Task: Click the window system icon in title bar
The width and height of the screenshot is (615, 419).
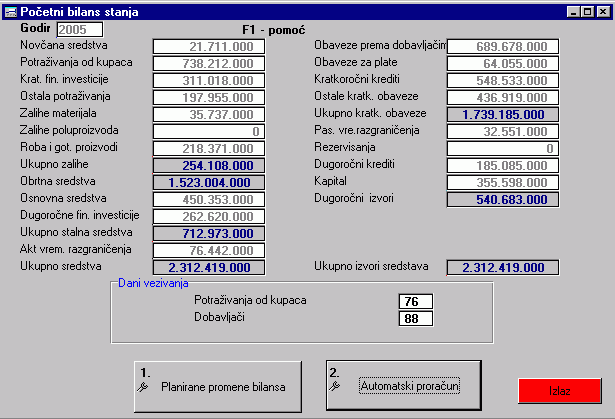Action: (11, 12)
